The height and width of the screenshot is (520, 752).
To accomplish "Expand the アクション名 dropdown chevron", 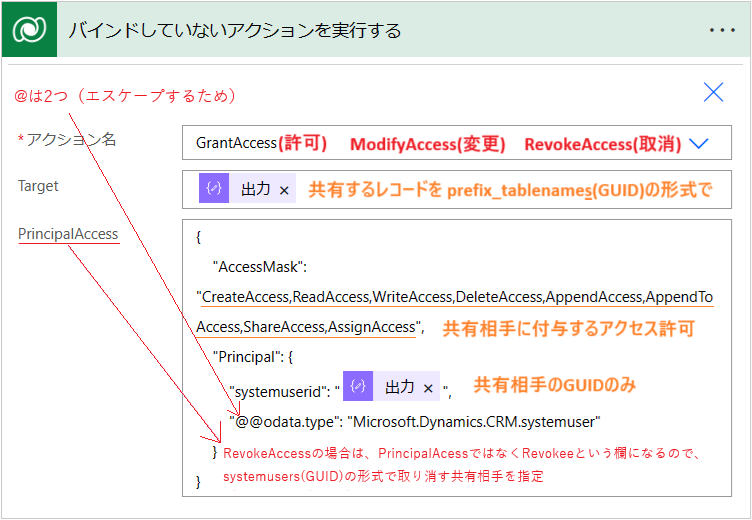I will 698,143.
